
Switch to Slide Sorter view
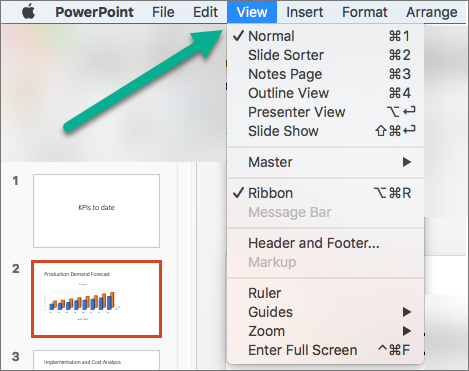pyautogui.click(x=325, y=55)
